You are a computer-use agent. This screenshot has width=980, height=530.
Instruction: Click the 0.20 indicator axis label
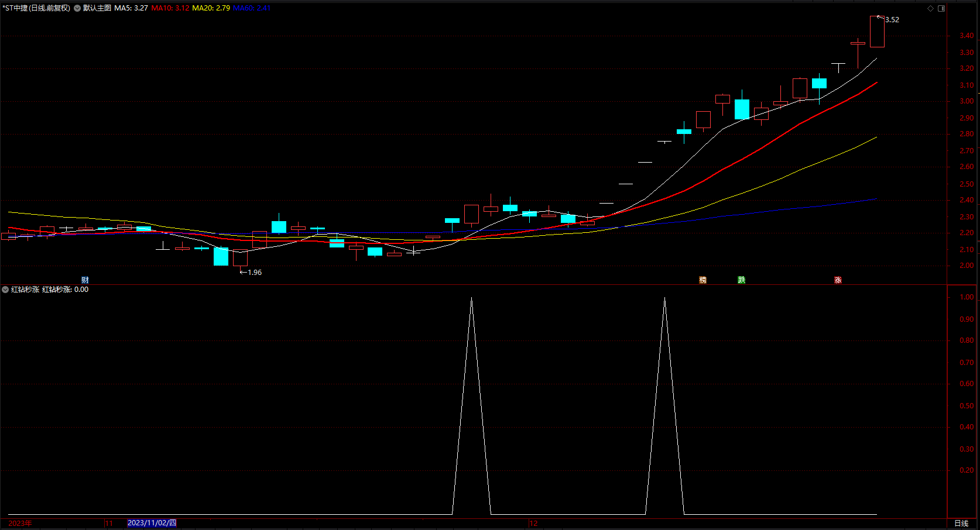click(x=967, y=470)
